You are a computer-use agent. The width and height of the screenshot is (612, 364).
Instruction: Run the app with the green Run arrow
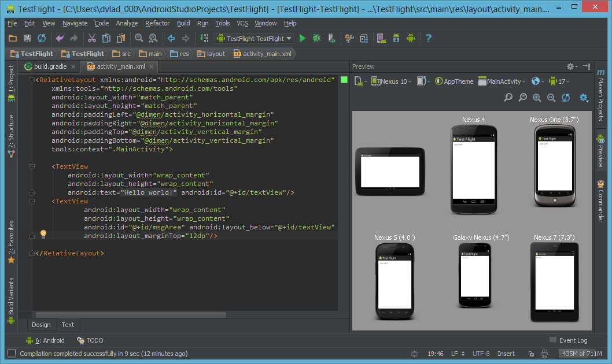[x=302, y=38]
